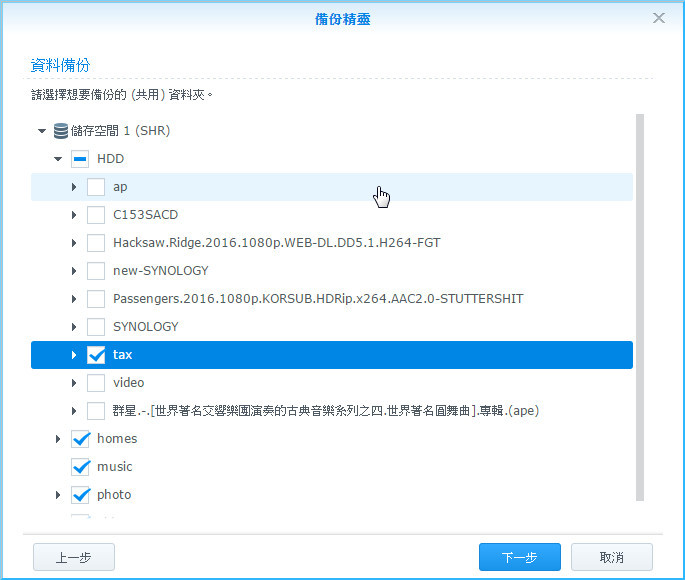Click the 下一步 (Next) button

pyautogui.click(x=518, y=557)
